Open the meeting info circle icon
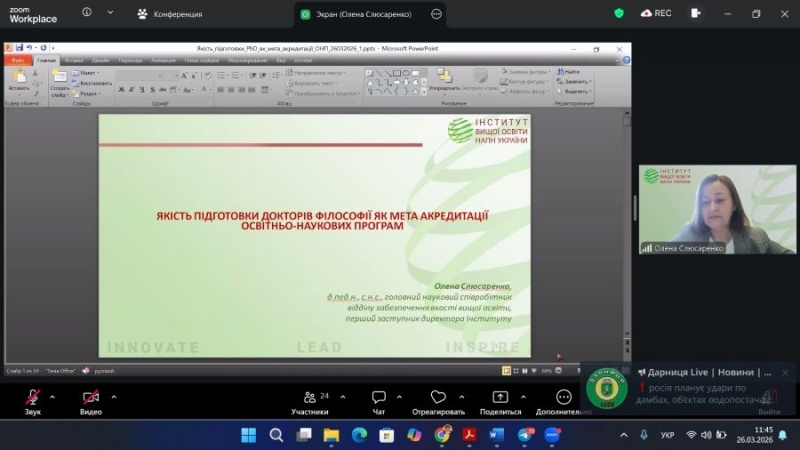800x450 pixels. 85,14
